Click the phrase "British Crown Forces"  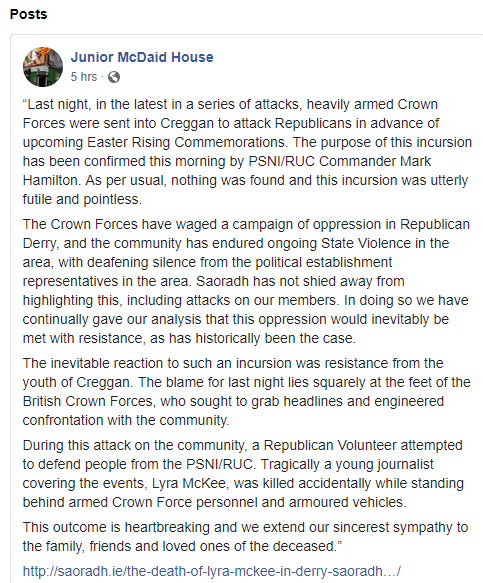[87, 402]
